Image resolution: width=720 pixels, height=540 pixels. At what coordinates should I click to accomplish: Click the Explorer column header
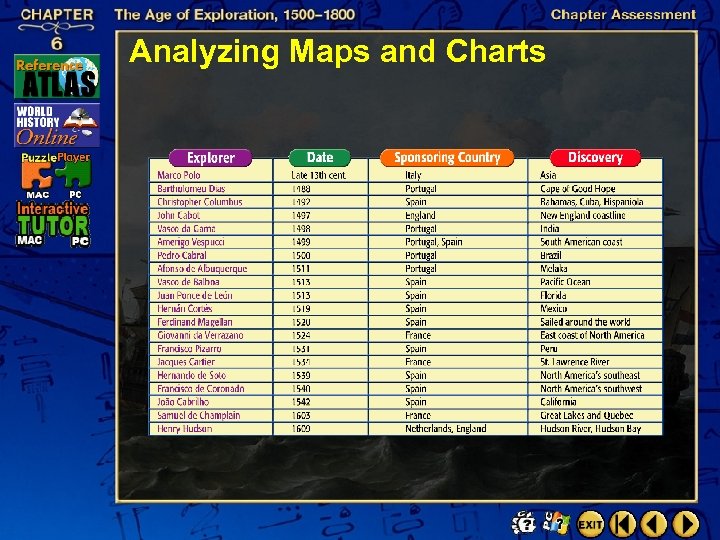[x=210, y=158]
